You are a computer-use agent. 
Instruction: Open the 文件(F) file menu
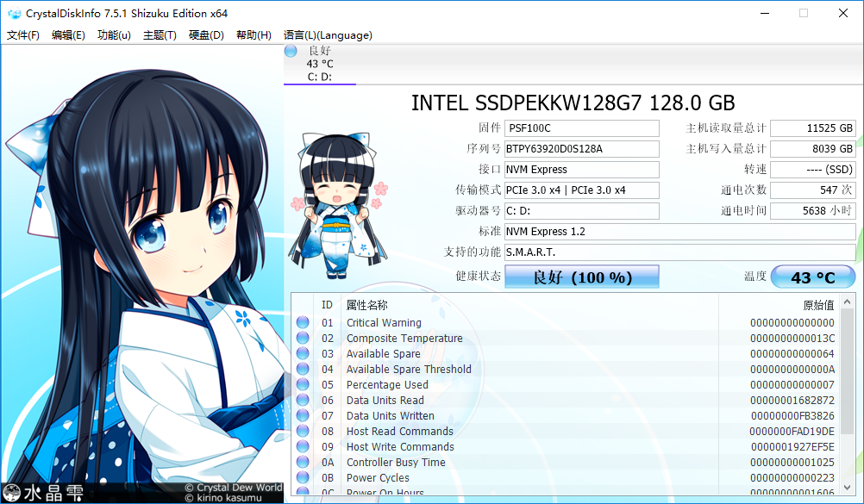click(x=23, y=35)
